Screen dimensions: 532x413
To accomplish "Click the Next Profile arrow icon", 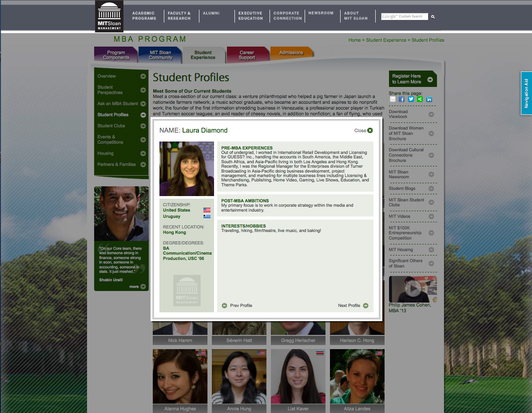I will (366, 306).
